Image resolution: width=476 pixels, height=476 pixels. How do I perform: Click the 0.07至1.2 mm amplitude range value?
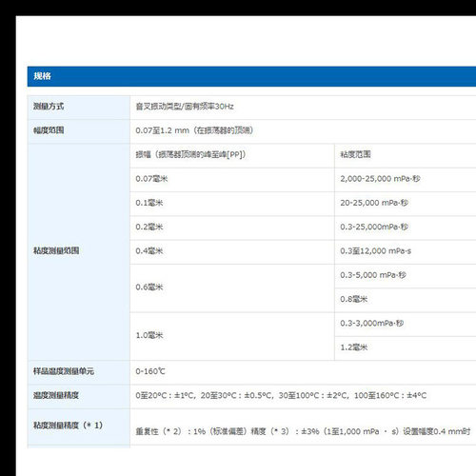pyautogui.click(x=194, y=130)
